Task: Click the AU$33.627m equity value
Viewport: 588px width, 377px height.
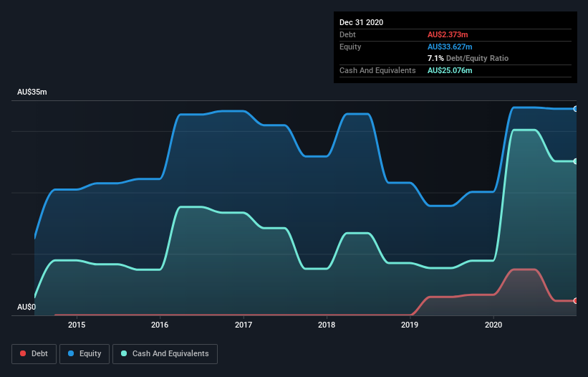Action: (x=450, y=47)
